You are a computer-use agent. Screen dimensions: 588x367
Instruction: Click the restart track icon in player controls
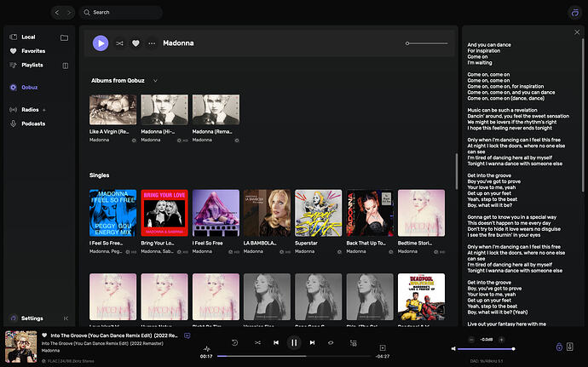[x=234, y=342]
